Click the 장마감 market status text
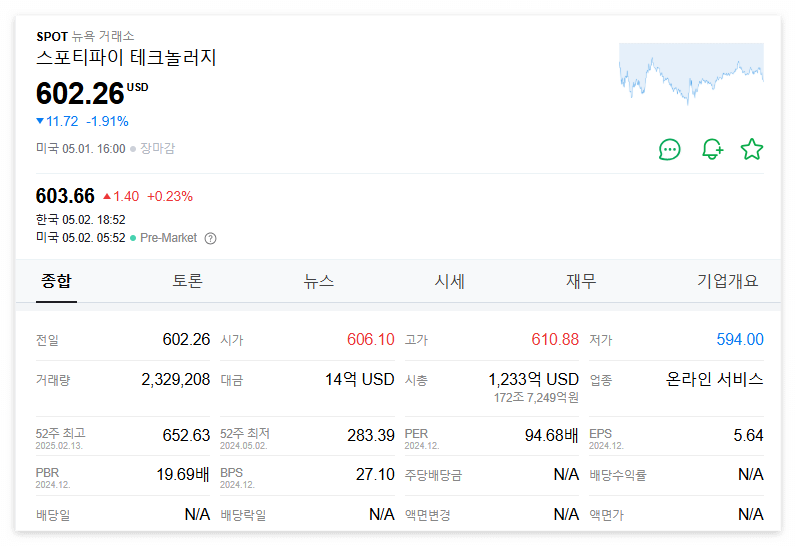This screenshot has height=546, width=796. [157, 149]
